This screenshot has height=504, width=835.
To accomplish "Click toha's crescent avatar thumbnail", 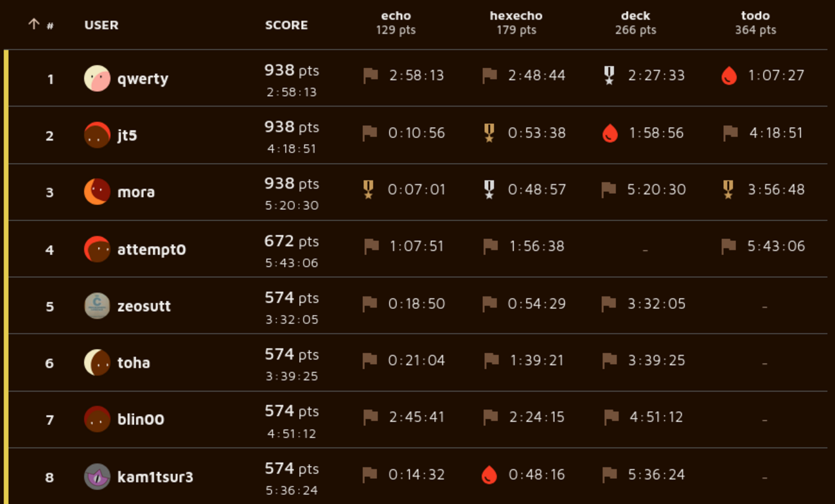I will (x=97, y=363).
